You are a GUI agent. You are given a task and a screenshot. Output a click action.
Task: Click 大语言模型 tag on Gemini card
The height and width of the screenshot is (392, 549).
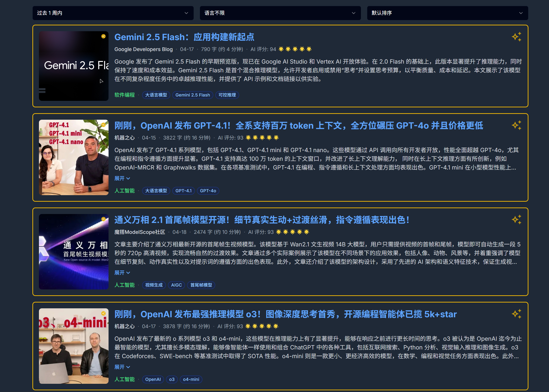click(156, 95)
